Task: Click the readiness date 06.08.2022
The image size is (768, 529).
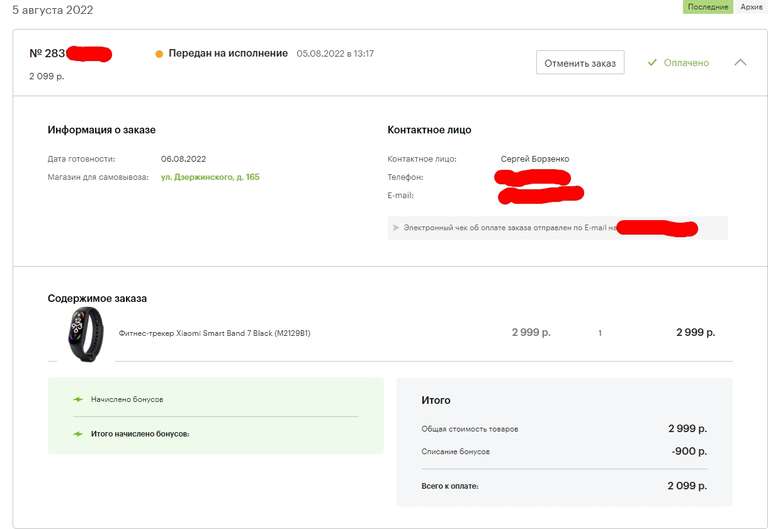Action: coord(183,159)
